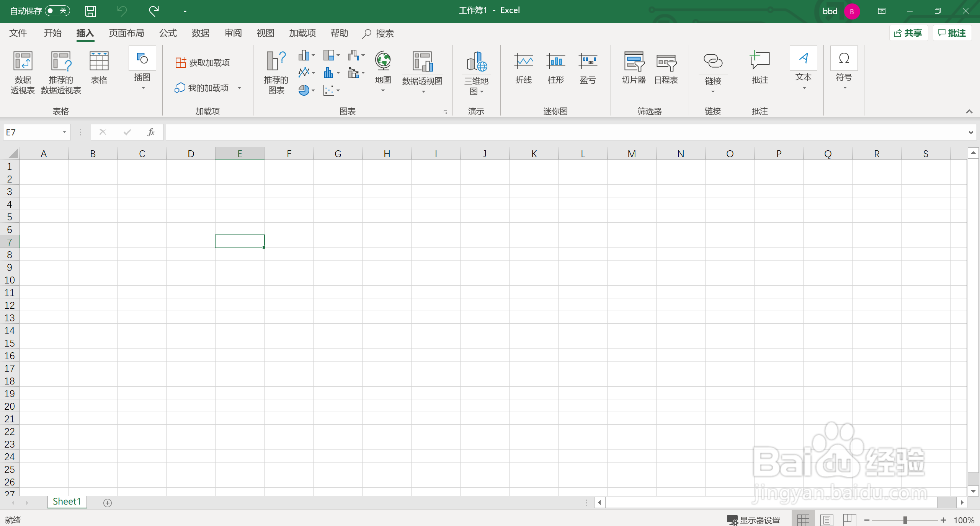Toggle the AutoSave (自动保存) switch
Image resolution: width=980 pixels, height=526 pixels.
click(x=57, y=11)
